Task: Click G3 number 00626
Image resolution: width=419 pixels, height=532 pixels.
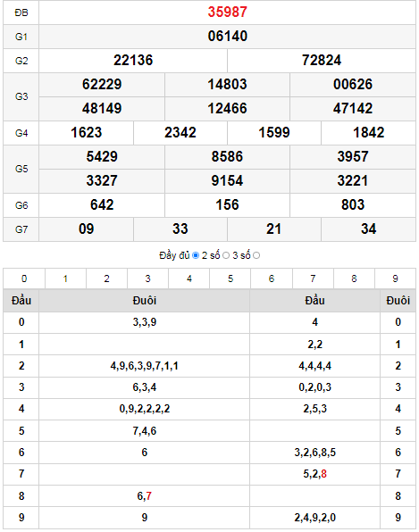Action: (353, 85)
